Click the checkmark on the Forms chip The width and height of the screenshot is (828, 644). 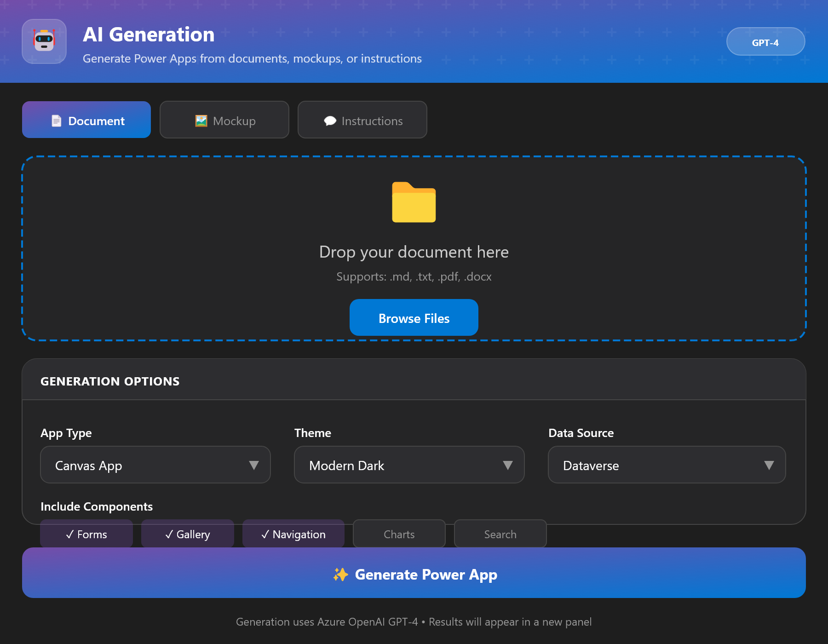coord(70,534)
